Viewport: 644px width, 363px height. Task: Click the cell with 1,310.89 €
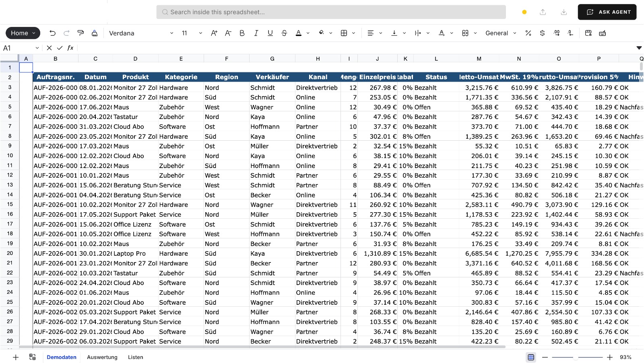(x=377, y=254)
